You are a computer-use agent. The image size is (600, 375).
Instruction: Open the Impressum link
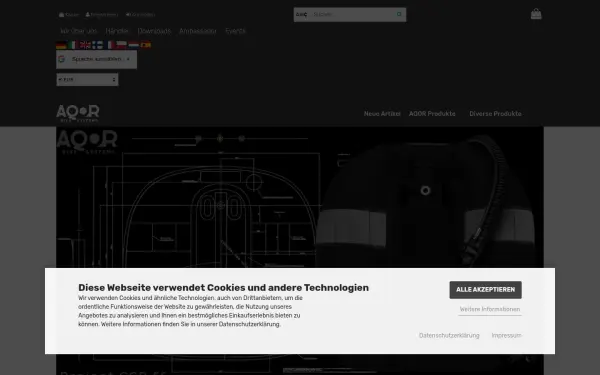507,336
